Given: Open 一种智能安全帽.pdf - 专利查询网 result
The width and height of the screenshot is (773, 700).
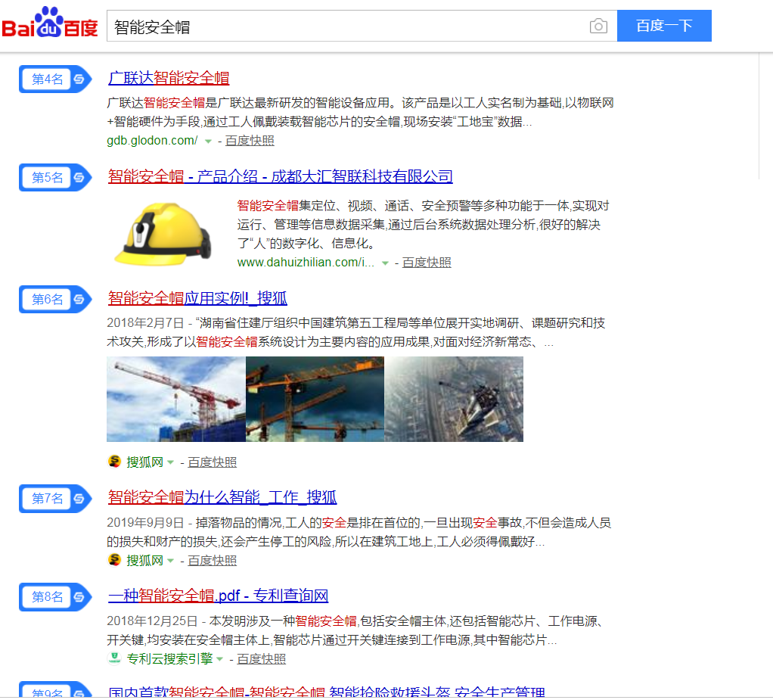Looking at the screenshot, I should tap(218, 596).
